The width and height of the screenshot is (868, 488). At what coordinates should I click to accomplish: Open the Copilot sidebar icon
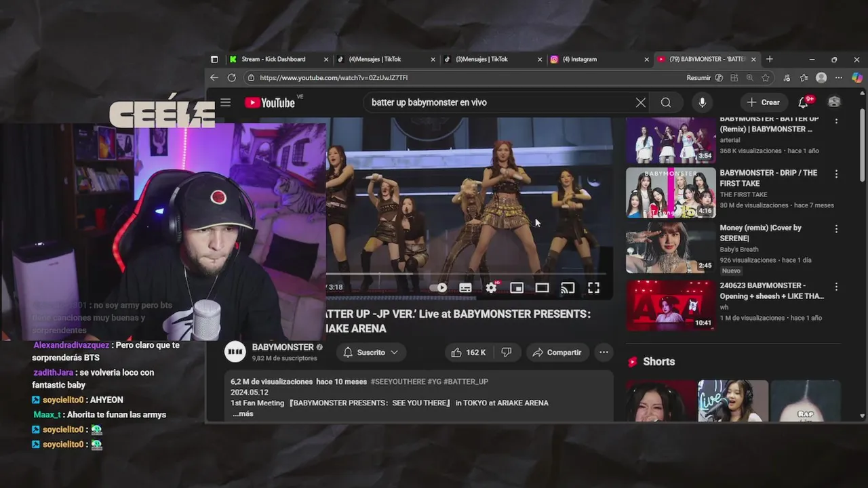click(x=857, y=78)
